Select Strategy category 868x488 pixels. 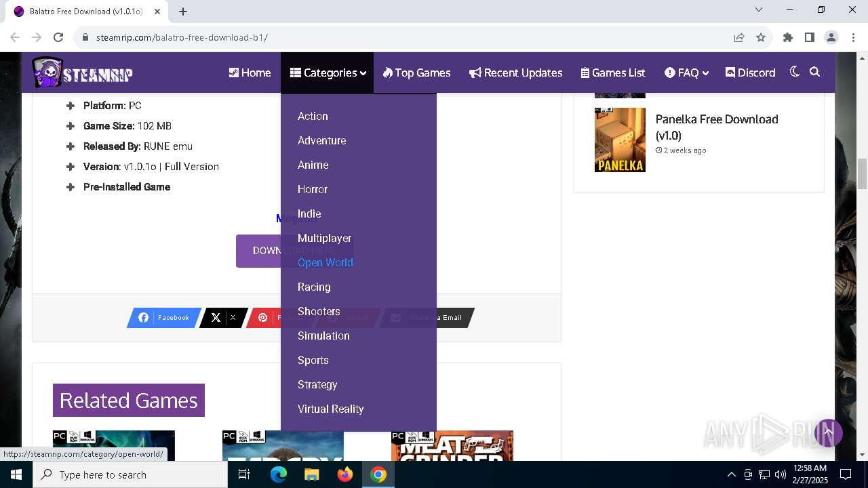(x=317, y=384)
